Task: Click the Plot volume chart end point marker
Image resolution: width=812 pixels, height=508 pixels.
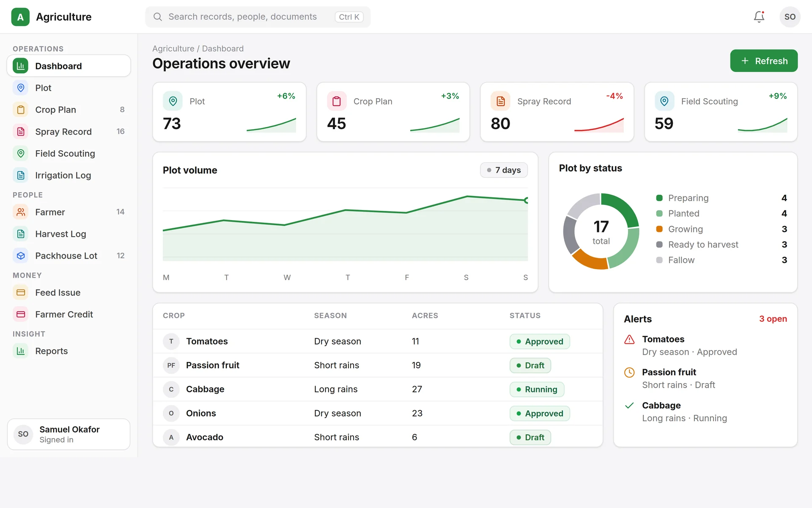Action: pos(527,200)
